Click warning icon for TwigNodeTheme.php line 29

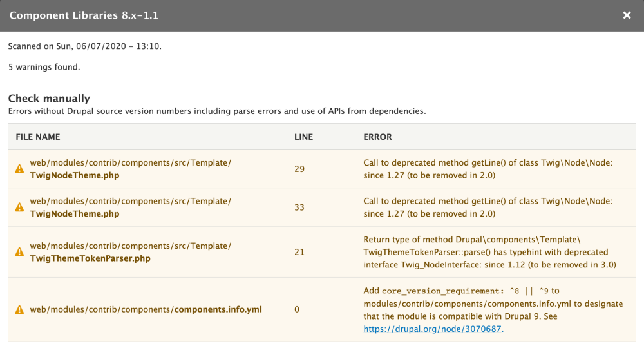(x=19, y=169)
